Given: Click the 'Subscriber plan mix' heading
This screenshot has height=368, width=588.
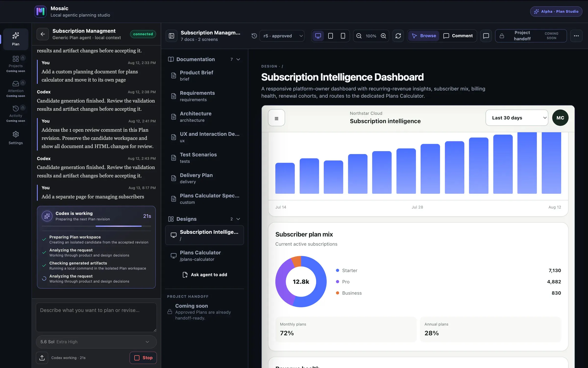Looking at the screenshot, I should (x=304, y=234).
